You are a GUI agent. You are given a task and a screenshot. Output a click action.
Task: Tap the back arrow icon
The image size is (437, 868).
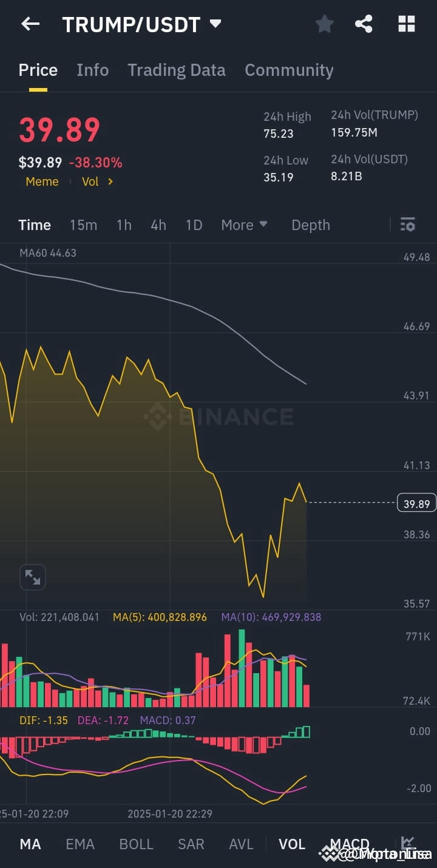30,24
